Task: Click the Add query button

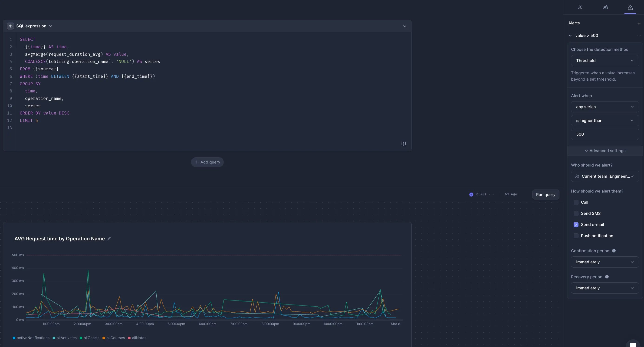Action: click(x=207, y=162)
